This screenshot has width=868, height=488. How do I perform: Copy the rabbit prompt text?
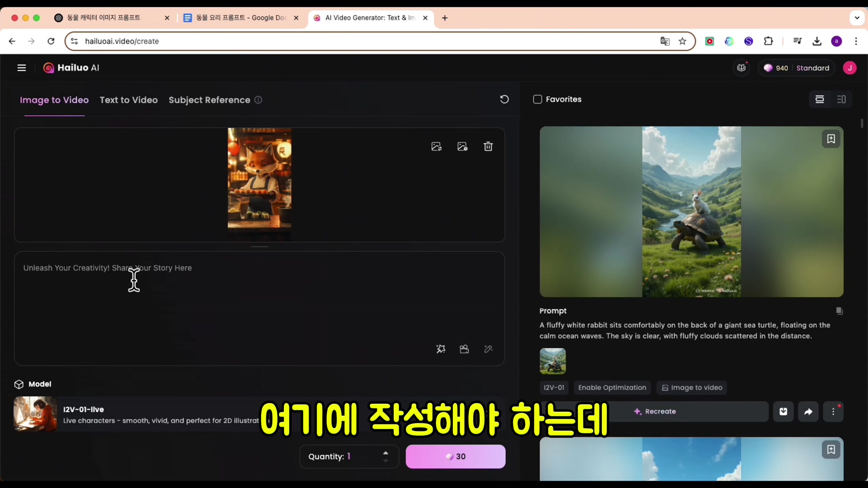click(x=839, y=311)
